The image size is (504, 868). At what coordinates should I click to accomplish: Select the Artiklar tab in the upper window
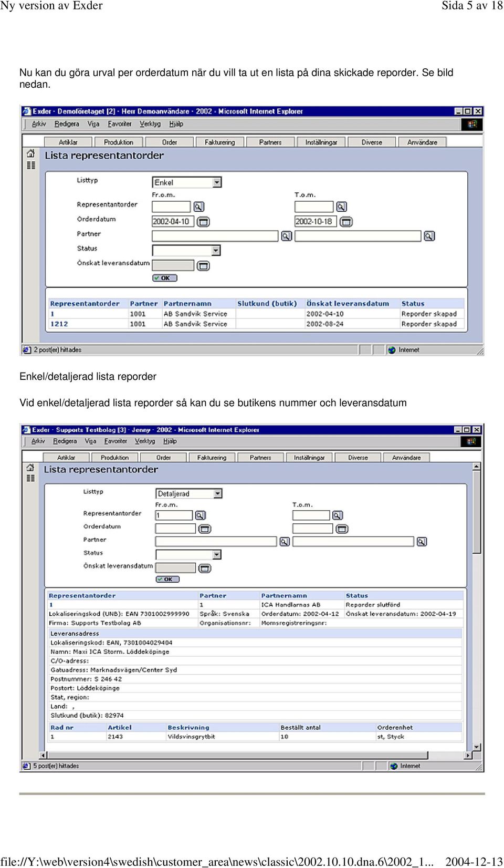coord(68,142)
